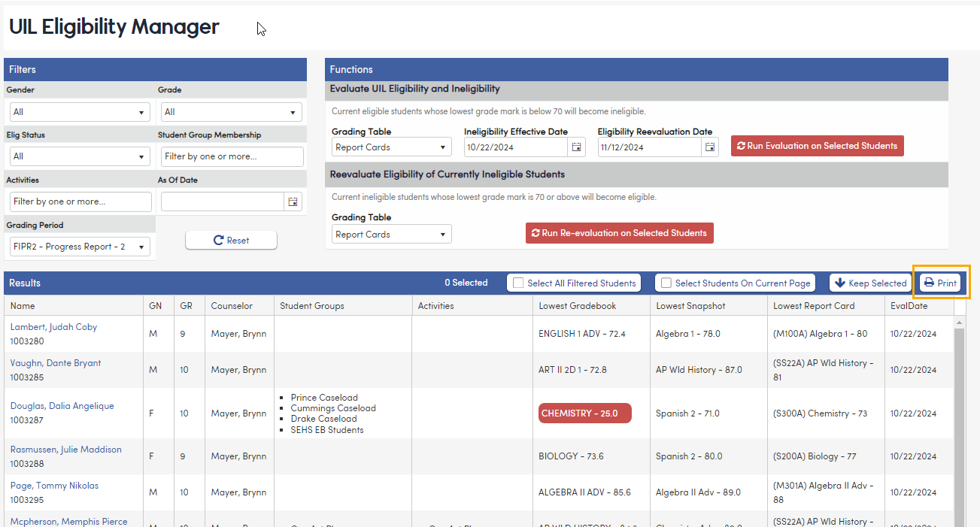Click Ineligibility Effective Date field 10/22/2024
The image size is (980, 527).
click(516, 147)
